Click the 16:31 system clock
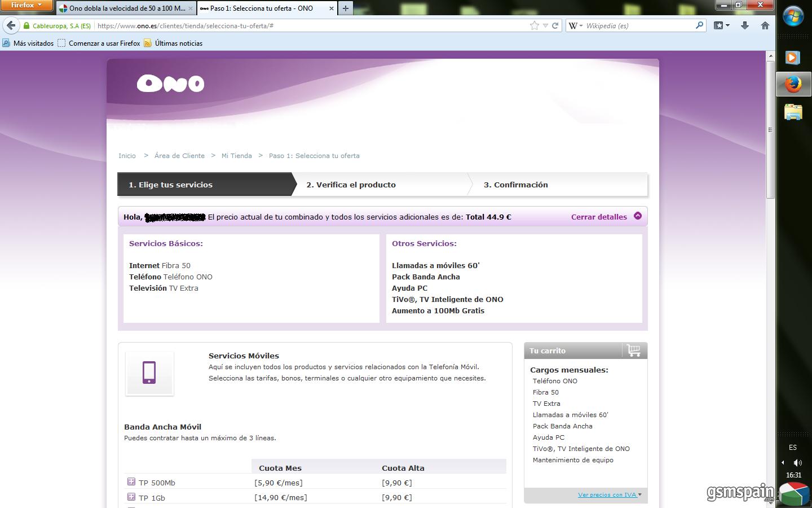The width and height of the screenshot is (812, 508). [793, 475]
